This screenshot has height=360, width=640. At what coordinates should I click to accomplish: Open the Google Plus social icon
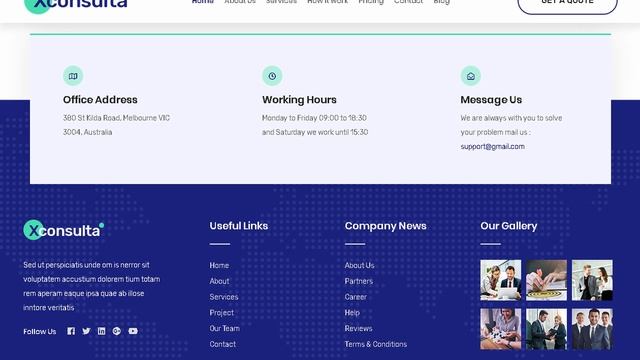click(117, 331)
